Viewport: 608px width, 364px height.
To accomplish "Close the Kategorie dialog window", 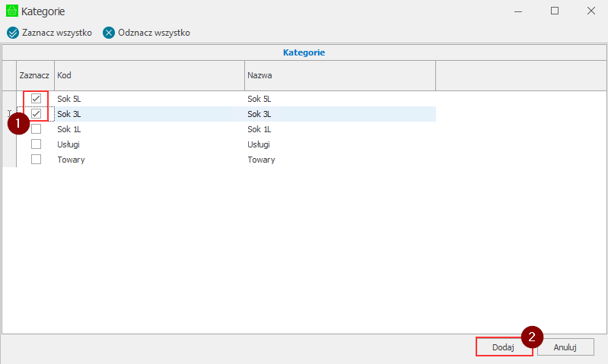I will (x=590, y=11).
